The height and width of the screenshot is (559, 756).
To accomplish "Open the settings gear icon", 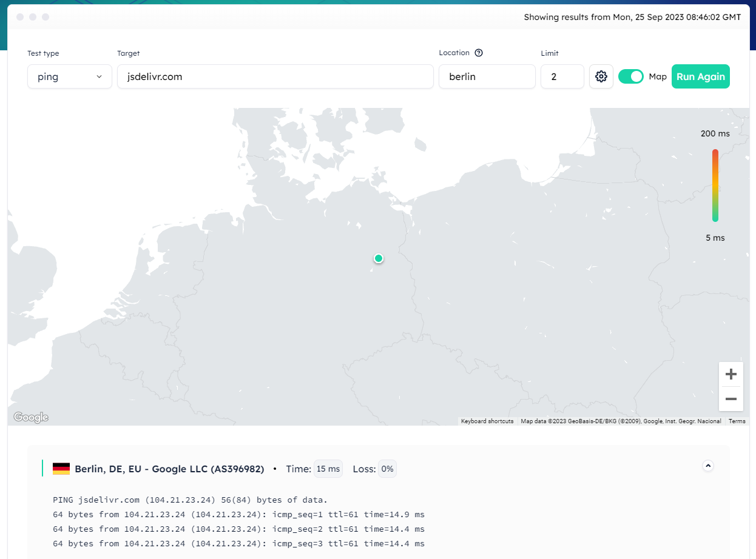I will (601, 76).
